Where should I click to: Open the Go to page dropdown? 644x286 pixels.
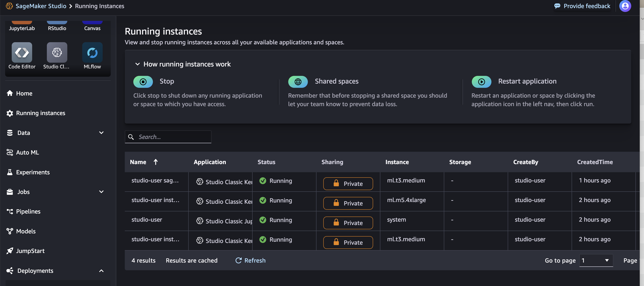coord(596,260)
